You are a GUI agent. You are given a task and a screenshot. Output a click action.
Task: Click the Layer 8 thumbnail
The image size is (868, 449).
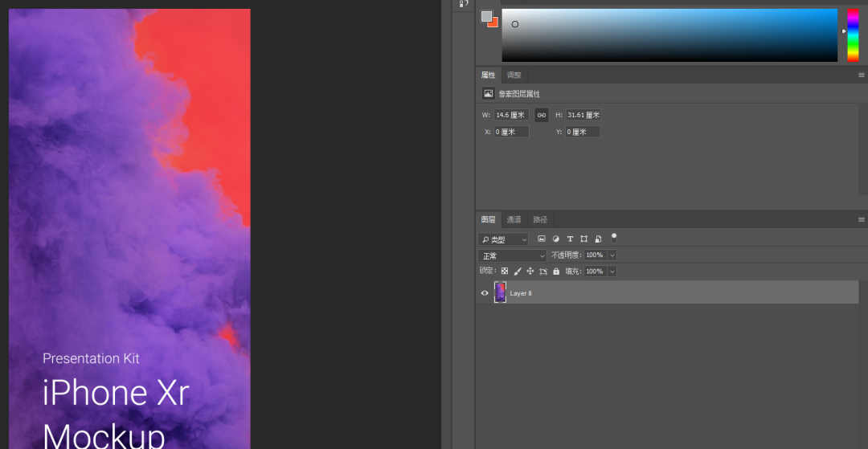(500, 292)
